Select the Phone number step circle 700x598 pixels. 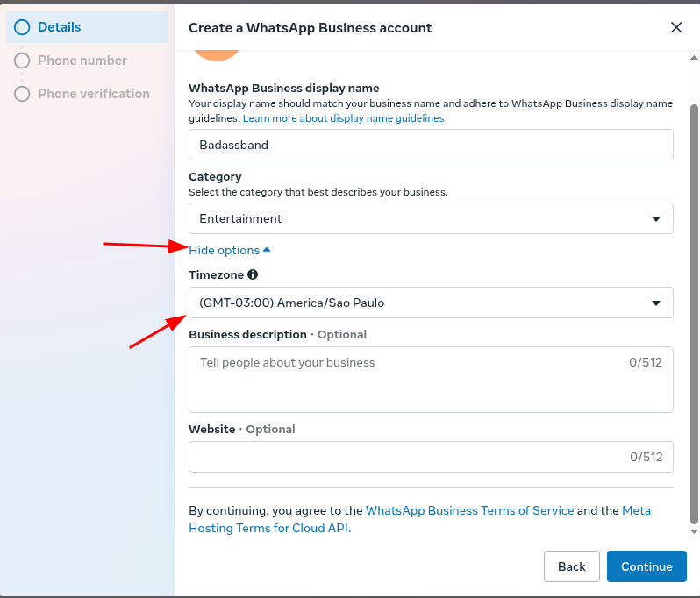click(22, 61)
